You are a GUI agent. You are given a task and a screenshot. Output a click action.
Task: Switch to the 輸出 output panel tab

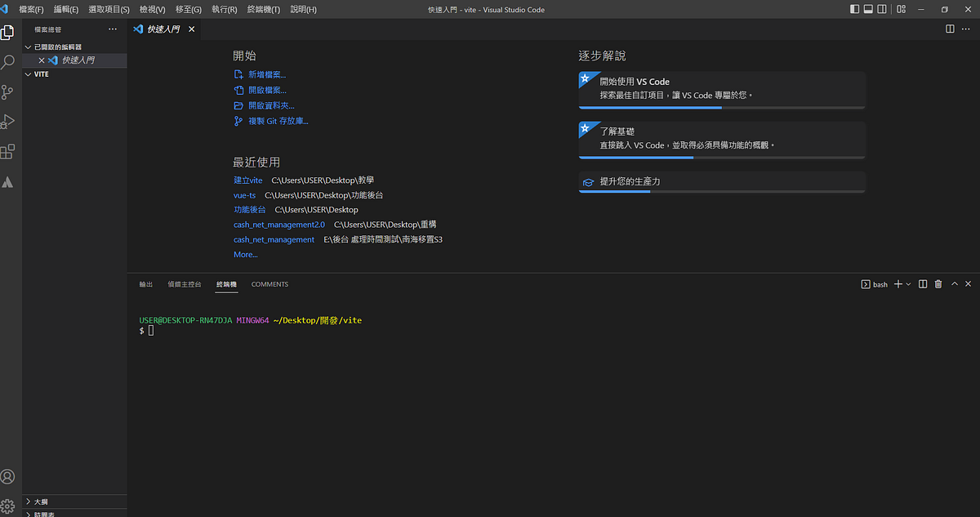[x=145, y=283]
